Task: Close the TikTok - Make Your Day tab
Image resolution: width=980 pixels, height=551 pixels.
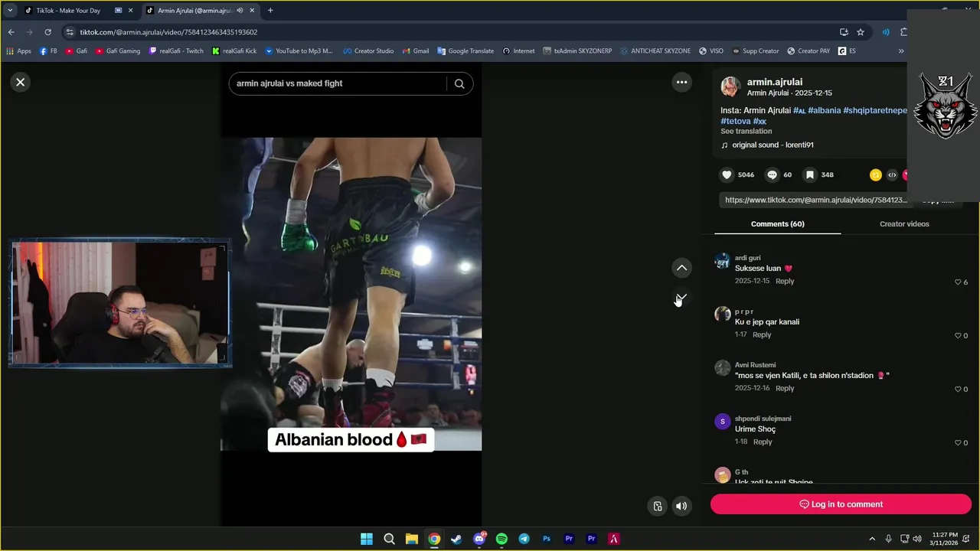Action: 131,11
